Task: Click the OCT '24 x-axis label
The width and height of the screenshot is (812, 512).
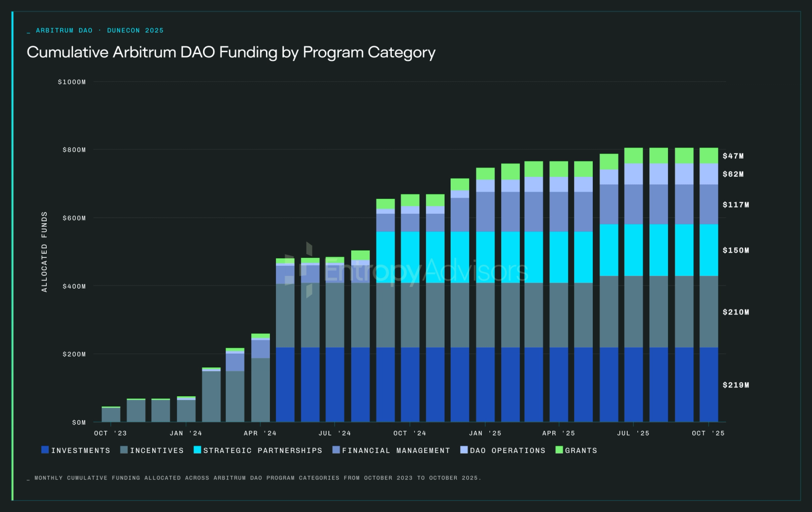Action: [x=410, y=433]
